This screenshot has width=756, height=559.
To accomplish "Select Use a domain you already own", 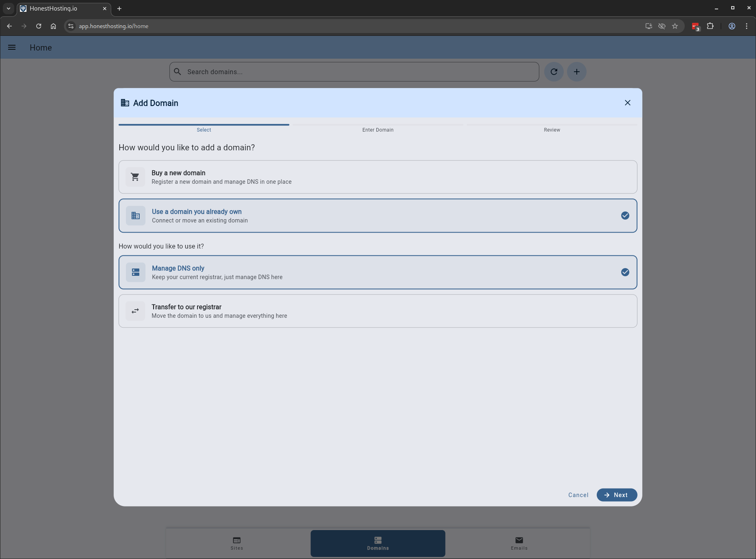I will 378,216.
